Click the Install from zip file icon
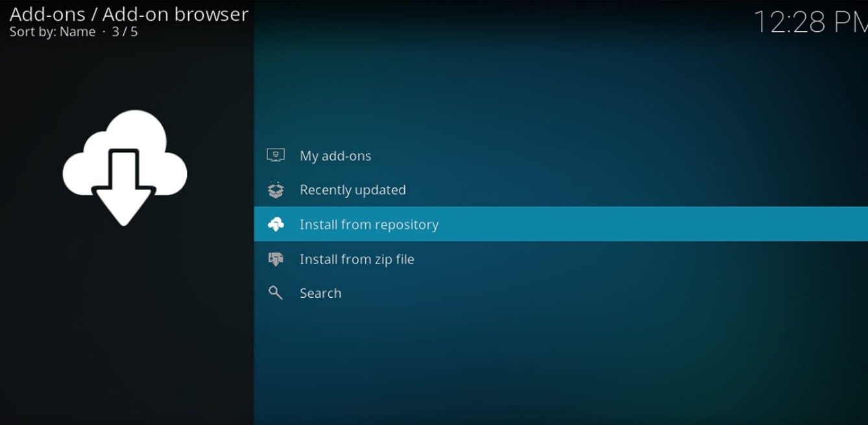The height and width of the screenshot is (425, 868). [x=276, y=259]
